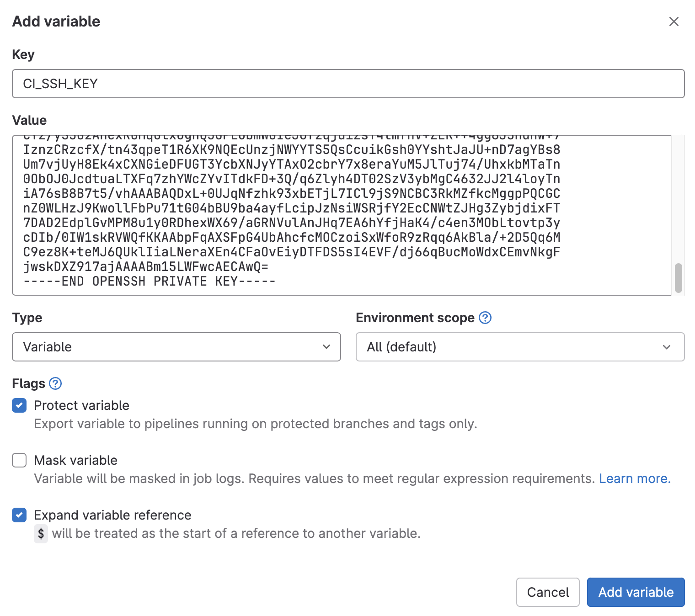Viewport: 695px width, 616px height.
Task: Focus the Key field containing CI_SSH_KEY
Action: [x=347, y=84]
